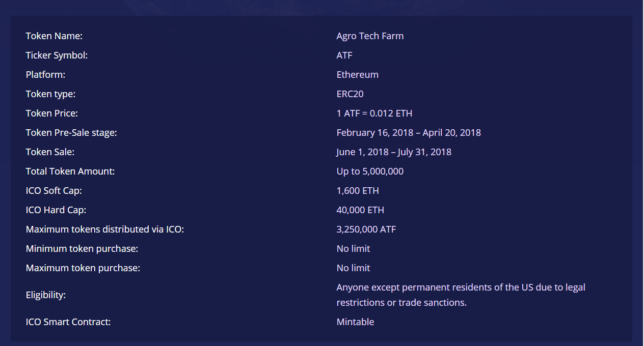Select the Mintable smart contract value
Screen dimensions: 644x346
[x=355, y=322]
